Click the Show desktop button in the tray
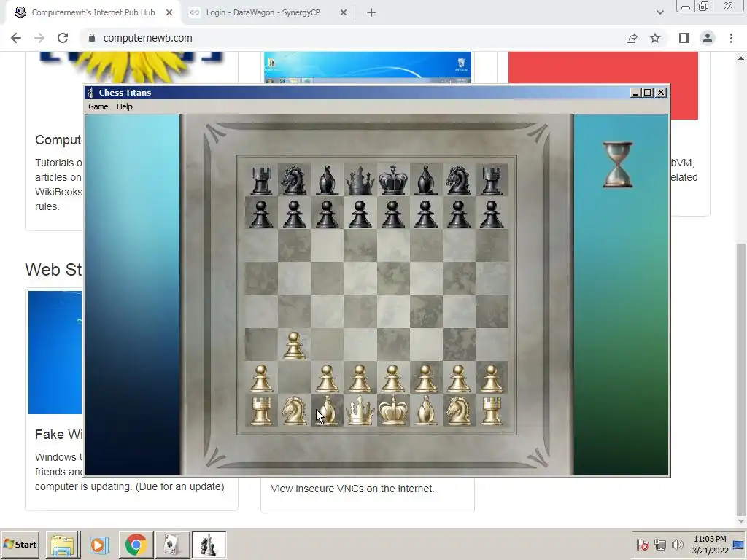 pos(739,545)
